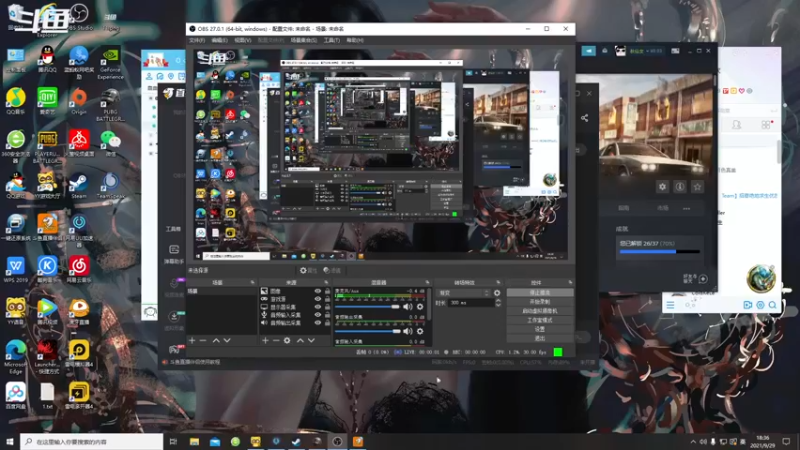
Task: Open first mixer channel settings gear
Action: (x=420, y=307)
